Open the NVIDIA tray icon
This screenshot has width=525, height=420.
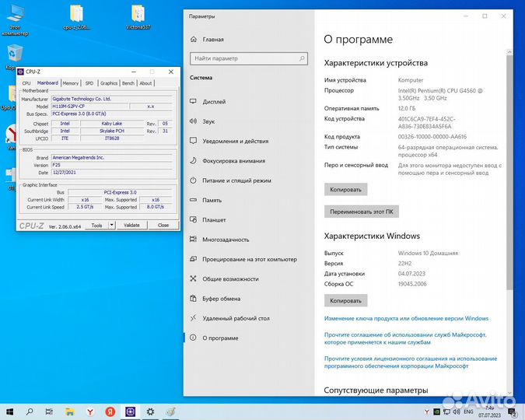click(437, 411)
